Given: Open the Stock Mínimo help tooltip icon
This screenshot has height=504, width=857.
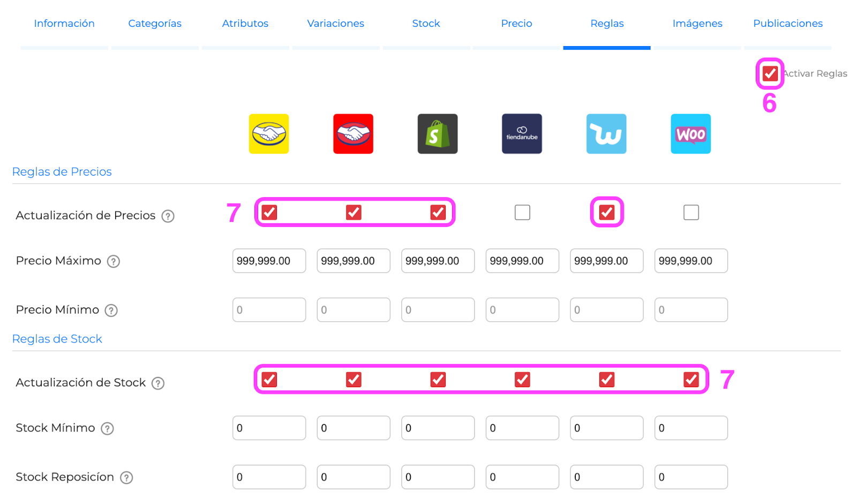Looking at the screenshot, I should point(108,428).
